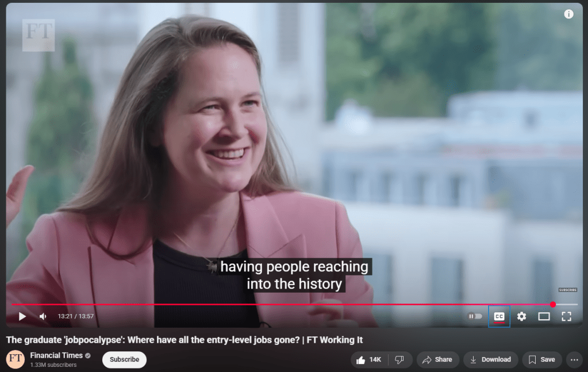This screenshot has height=372, width=588.
Task: Save the video to a playlist
Action: tap(541, 359)
